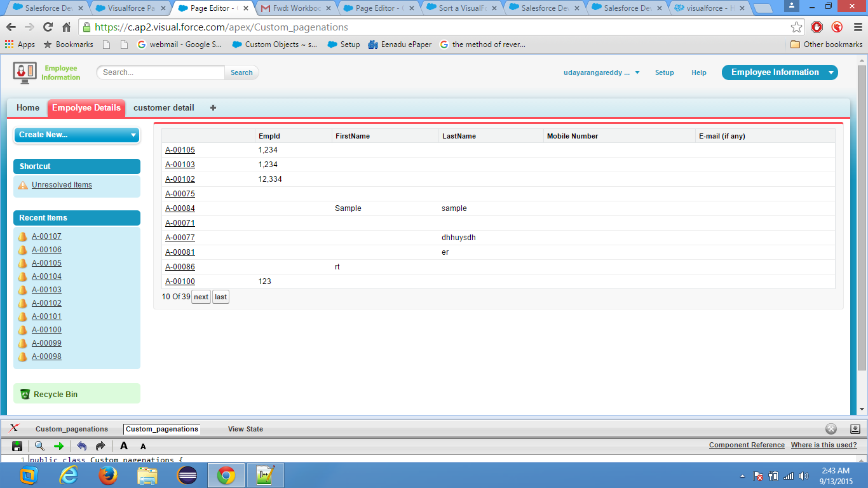
Task: Click the red Adblock extension icon
Action: (x=817, y=27)
